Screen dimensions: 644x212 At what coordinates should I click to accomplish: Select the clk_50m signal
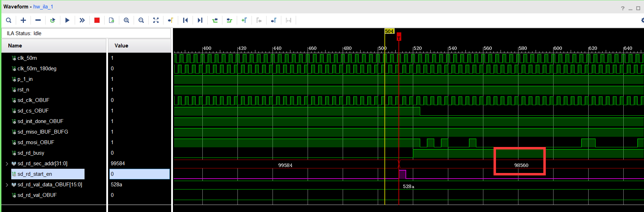point(27,58)
